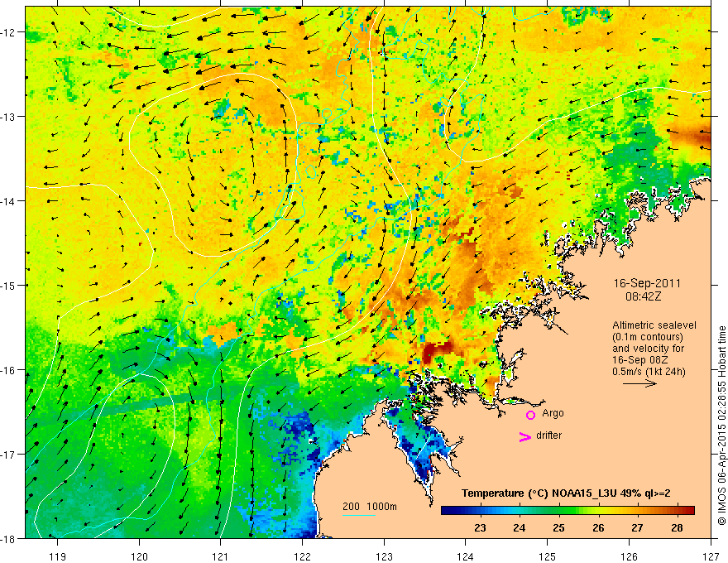
Task: Click the 25 tick on the temperature scale
Action: point(558,527)
